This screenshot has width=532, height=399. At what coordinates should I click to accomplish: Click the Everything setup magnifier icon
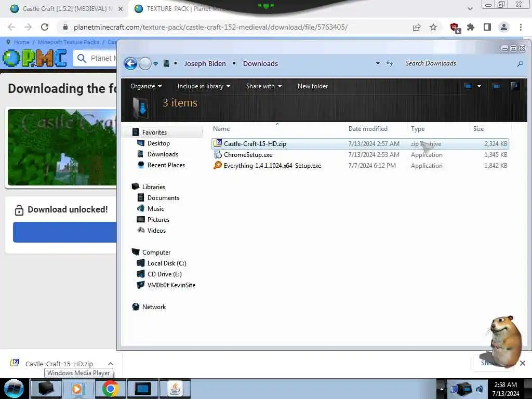(x=218, y=166)
